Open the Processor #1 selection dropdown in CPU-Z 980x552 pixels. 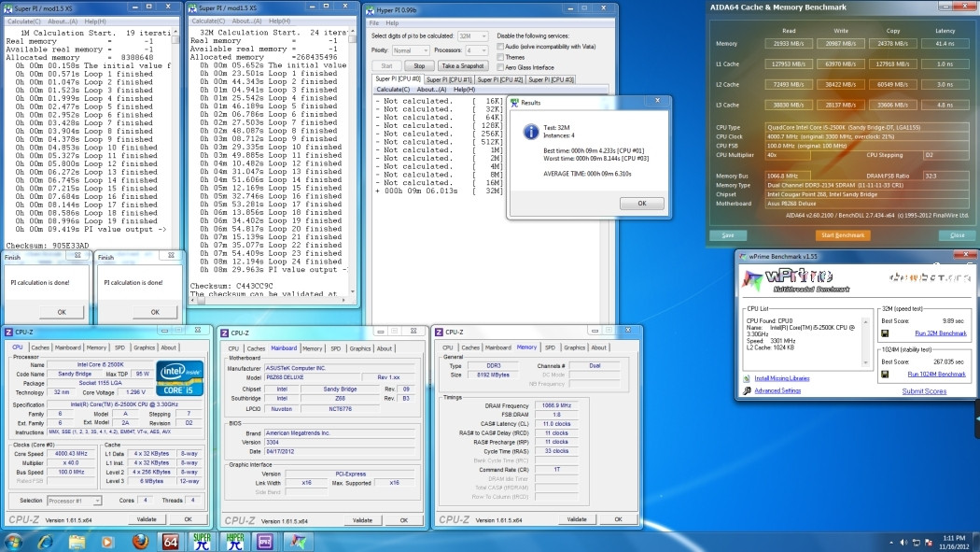(x=74, y=500)
